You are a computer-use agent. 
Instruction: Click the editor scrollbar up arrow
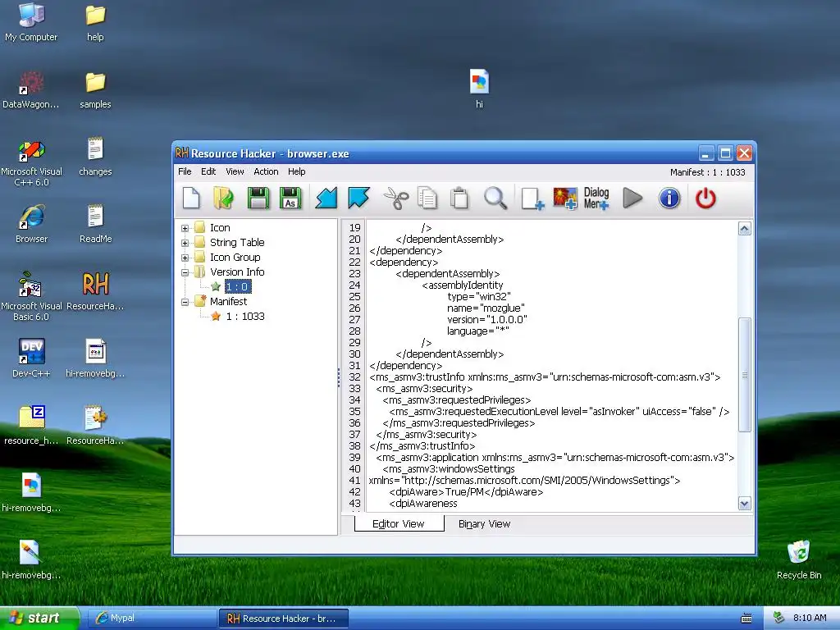(744, 229)
